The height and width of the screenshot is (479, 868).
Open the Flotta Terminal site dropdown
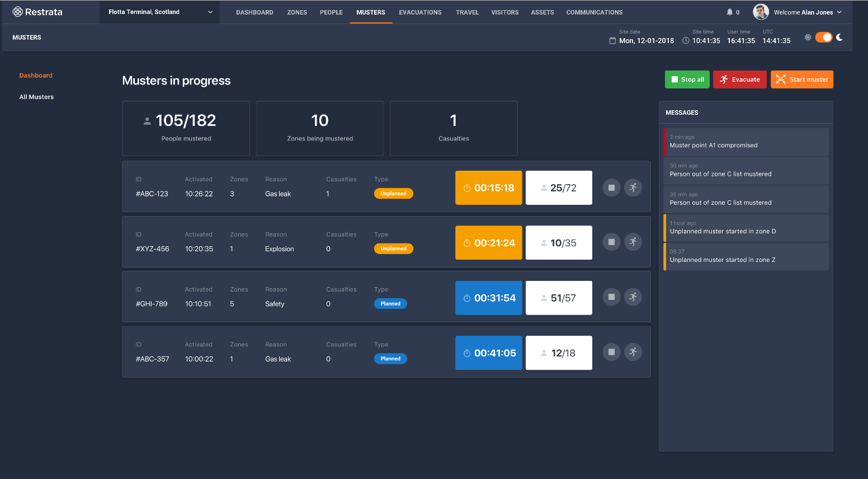click(x=160, y=12)
